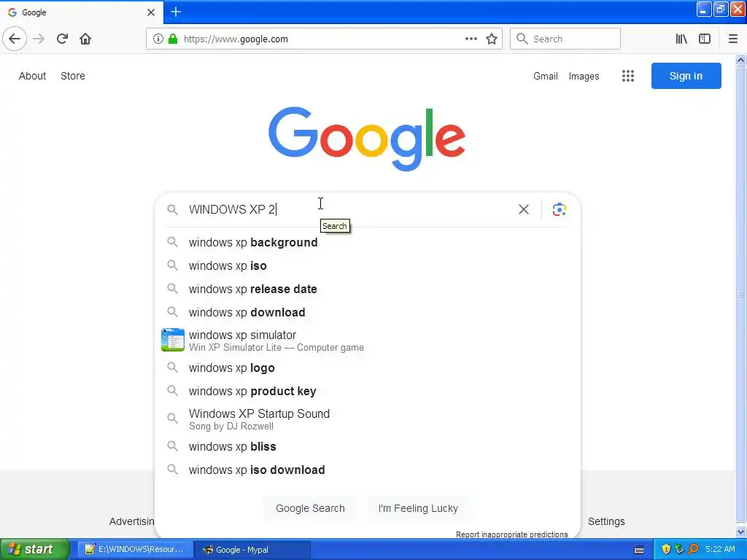This screenshot has width=747, height=560.
Task: Open page actions three-dot menu
Action: coord(471,39)
